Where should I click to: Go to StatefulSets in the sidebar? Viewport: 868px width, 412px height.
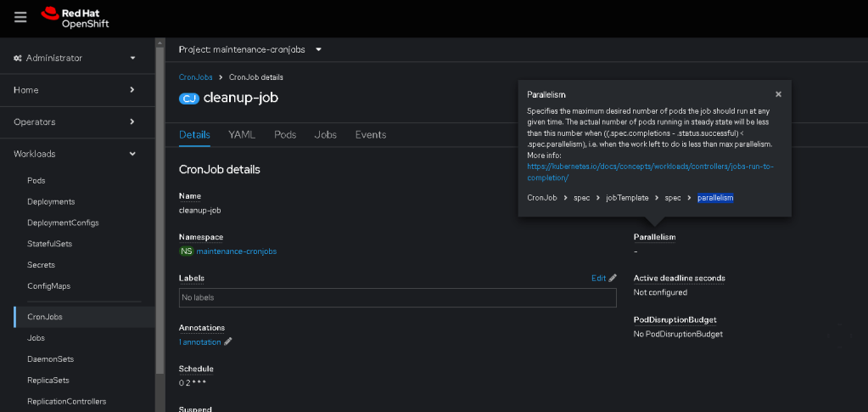pyautogui.click(x=49, y=244)
